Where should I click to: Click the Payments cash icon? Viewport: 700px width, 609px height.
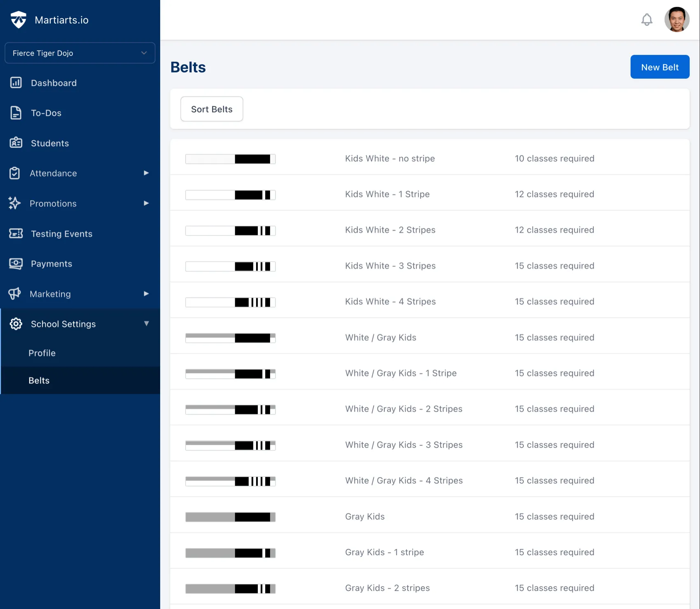click(x=16, y=264)
